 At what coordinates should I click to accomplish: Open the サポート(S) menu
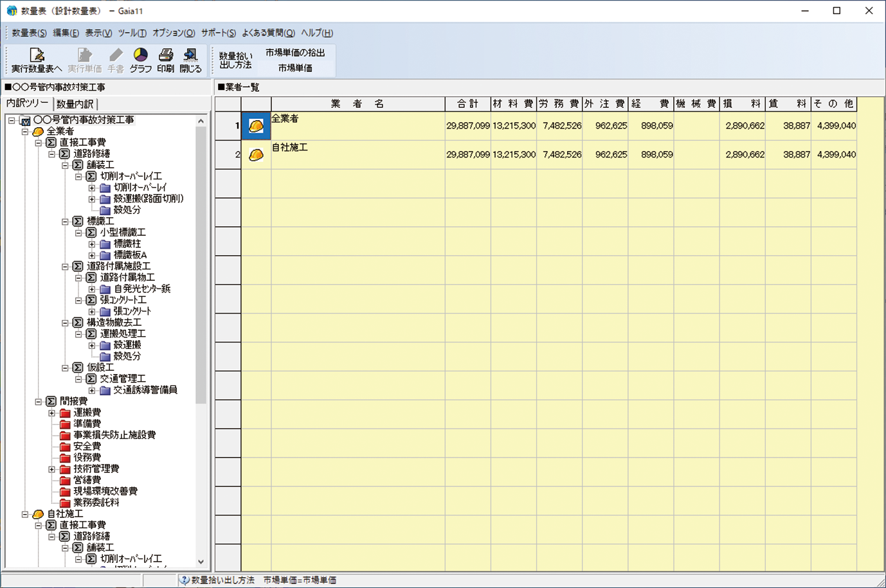218,33
